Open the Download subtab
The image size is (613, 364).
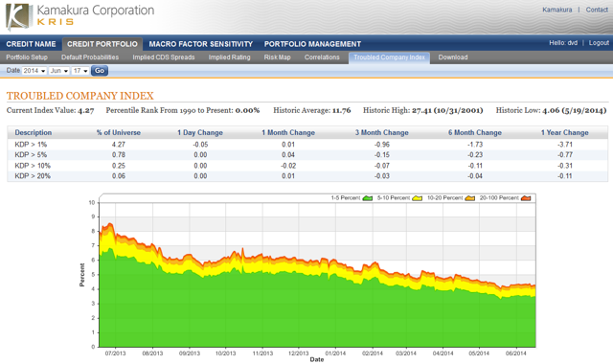(453, 57)
